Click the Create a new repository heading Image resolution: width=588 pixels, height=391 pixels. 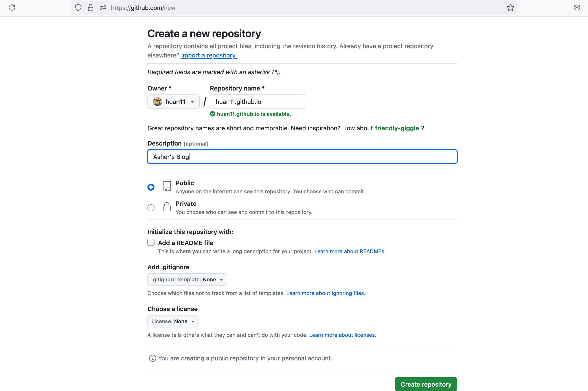click(204, 34)
